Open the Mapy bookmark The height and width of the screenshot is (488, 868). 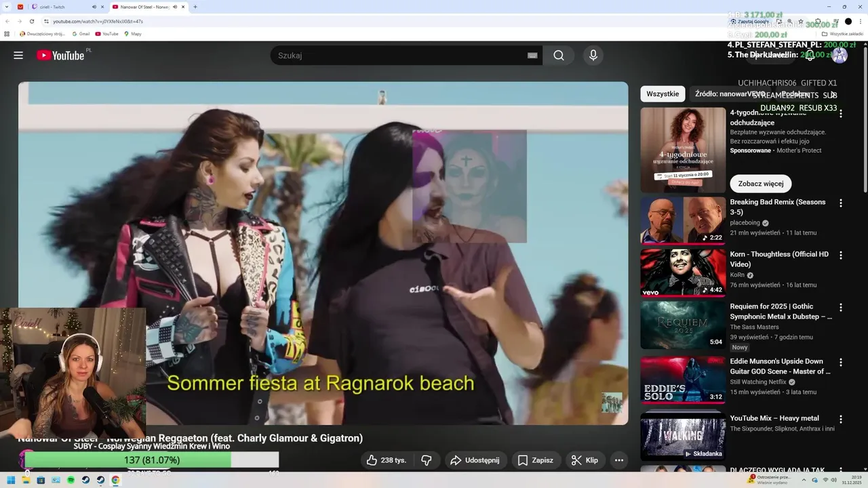(x=133, y=34)
